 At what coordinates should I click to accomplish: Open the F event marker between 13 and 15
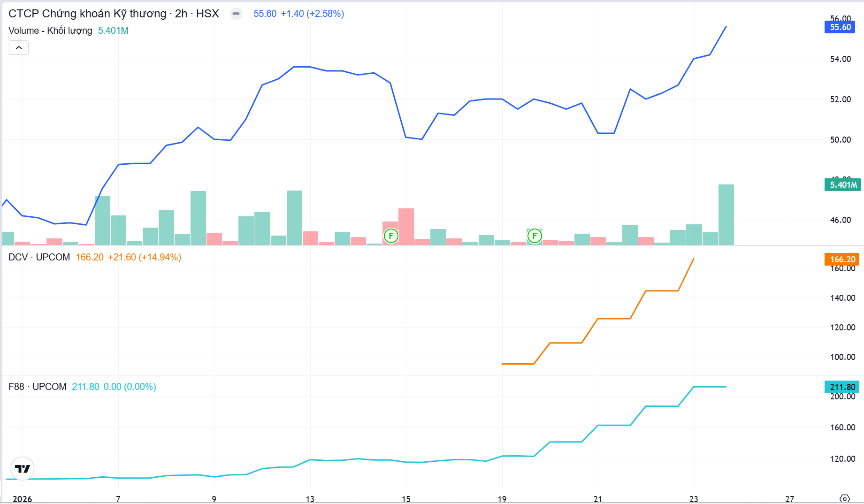click(x=391, y=236)
